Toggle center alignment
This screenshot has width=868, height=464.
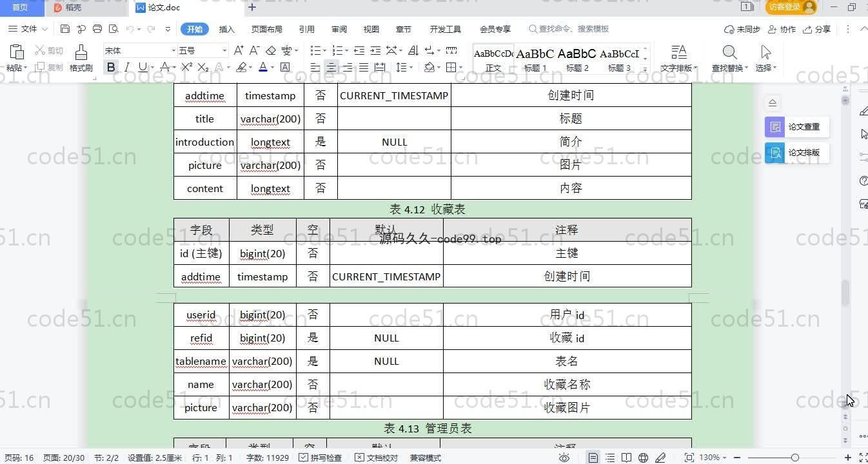(331, 67)
